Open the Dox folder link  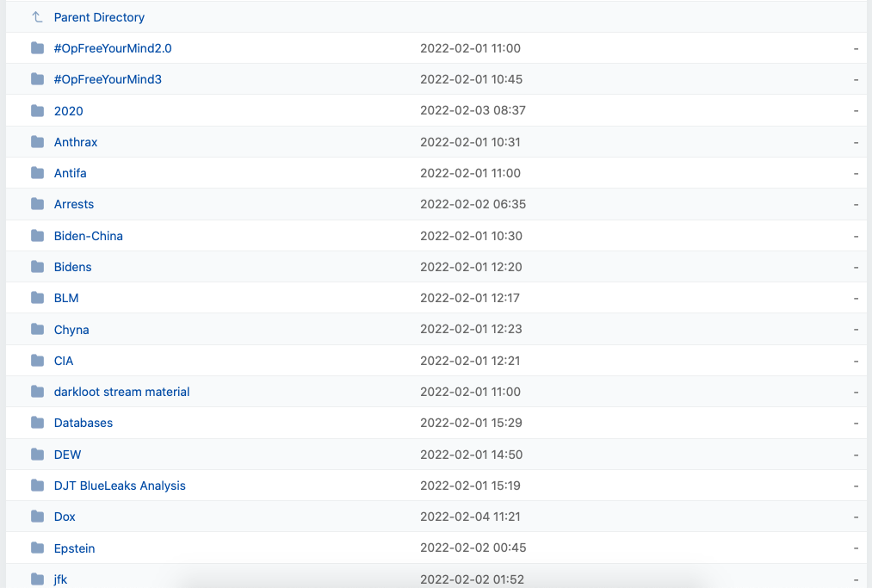[x=65, y=517]
